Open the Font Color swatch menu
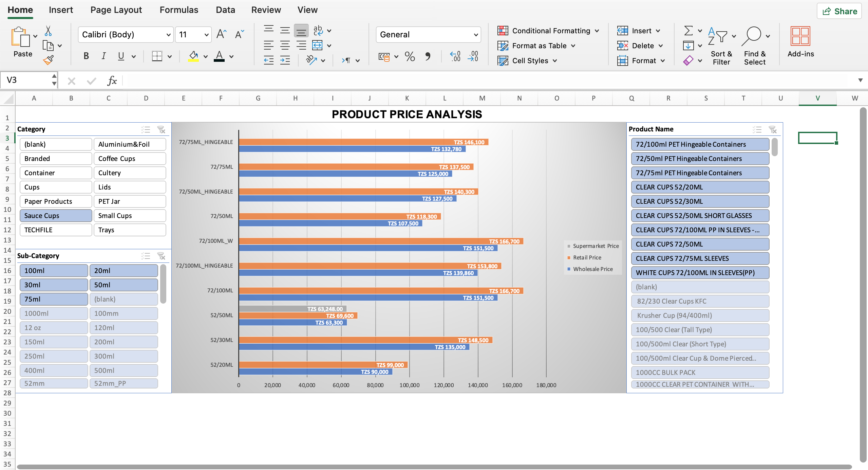The width and height of the screenshot is (868, 470). (232, 56)
